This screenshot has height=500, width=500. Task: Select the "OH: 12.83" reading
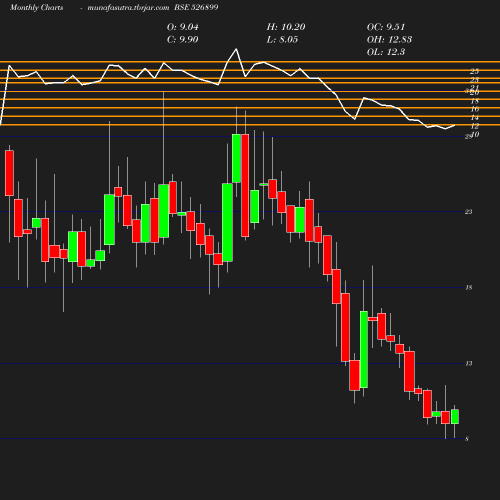pyautogui.click(x=389, y=40)
